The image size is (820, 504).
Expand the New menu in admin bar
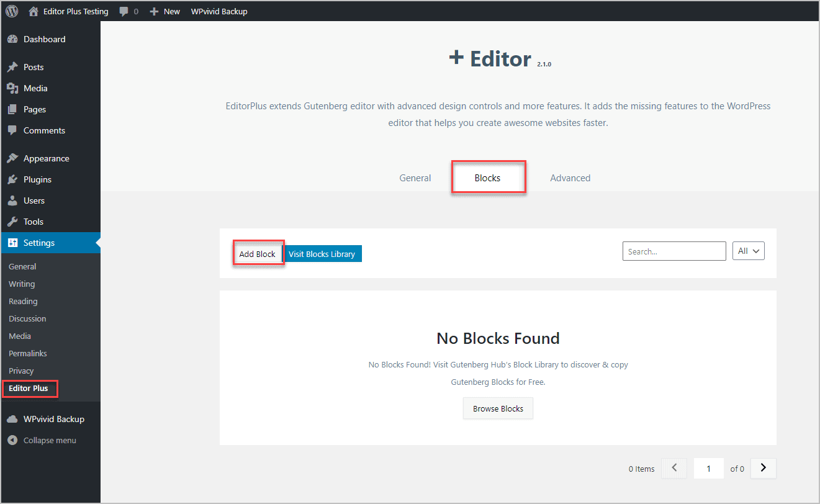point(164,11)
